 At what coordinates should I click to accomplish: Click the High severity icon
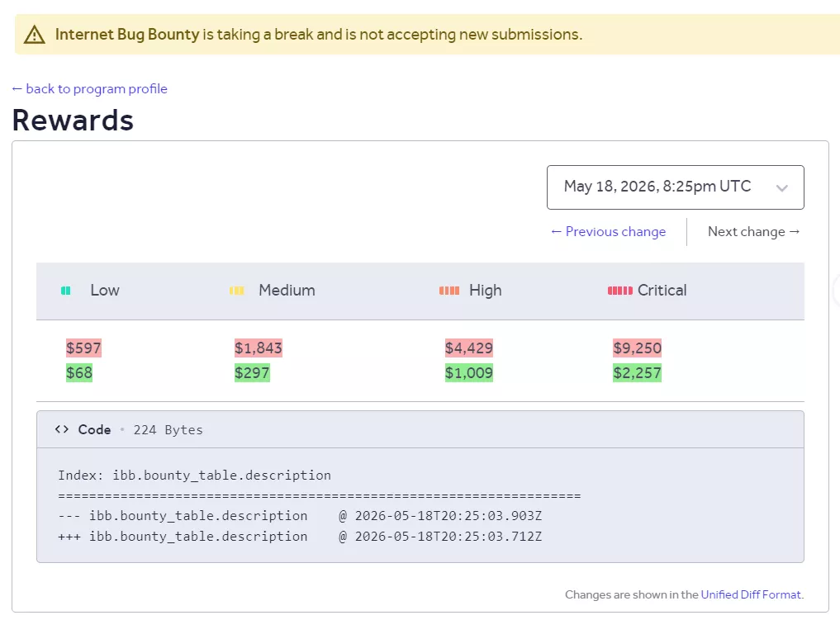click(449, 291)
